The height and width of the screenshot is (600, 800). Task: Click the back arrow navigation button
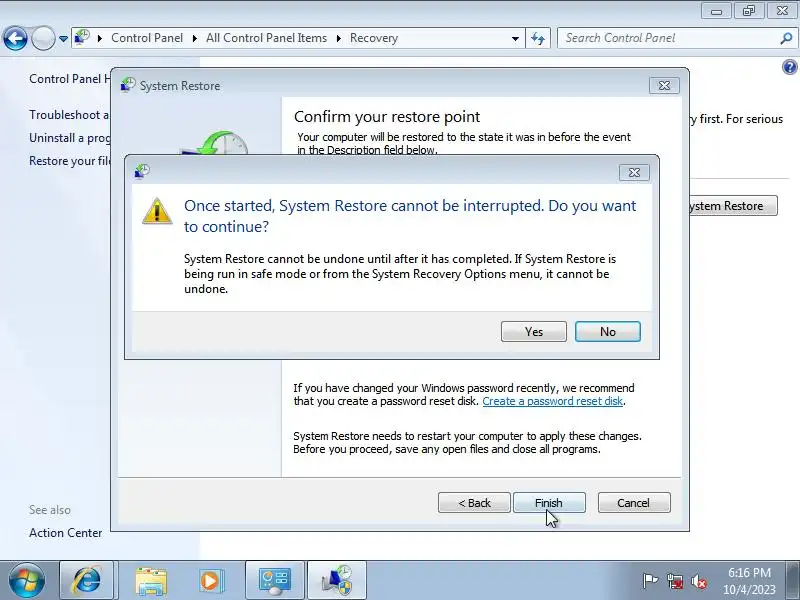pos(15,38)
